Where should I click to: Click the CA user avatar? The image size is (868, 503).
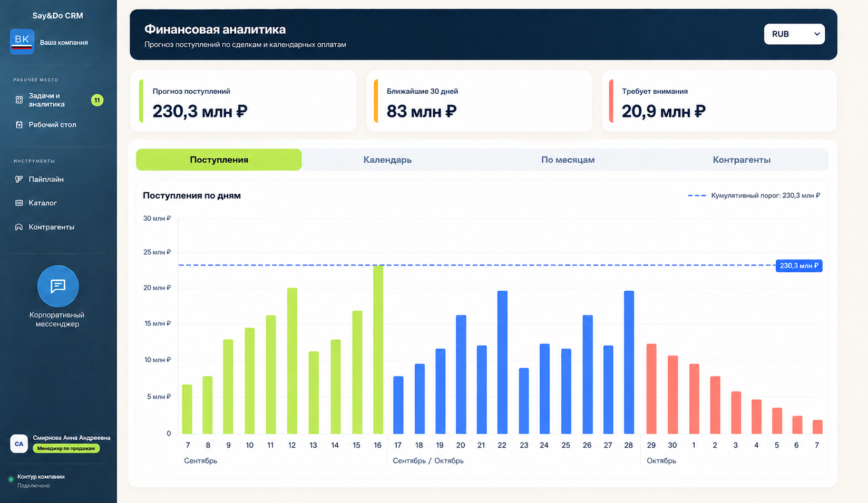point(19,443)
